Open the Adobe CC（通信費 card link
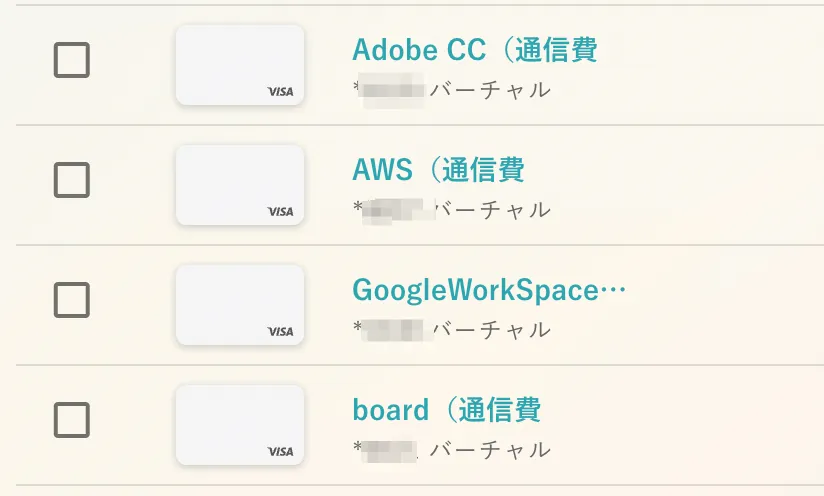The height and width of the screenshot is (496, 824). (x=475, y=50)
